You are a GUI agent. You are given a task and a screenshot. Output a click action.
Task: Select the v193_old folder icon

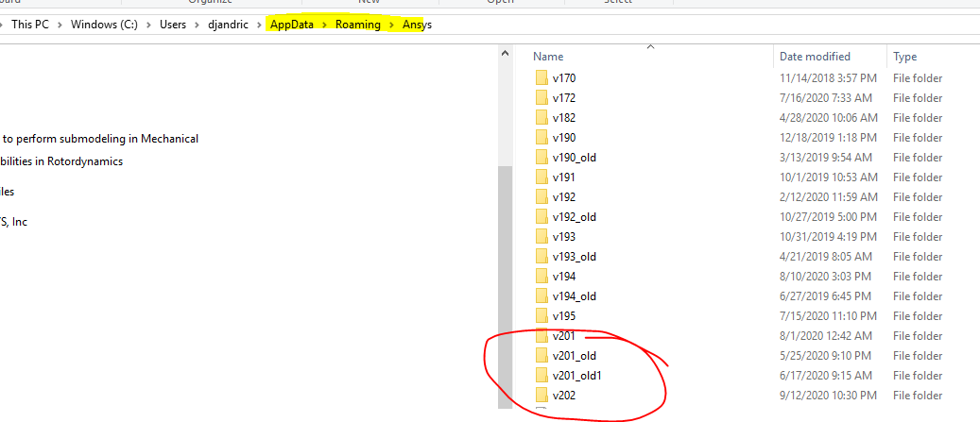pos(542,257)
